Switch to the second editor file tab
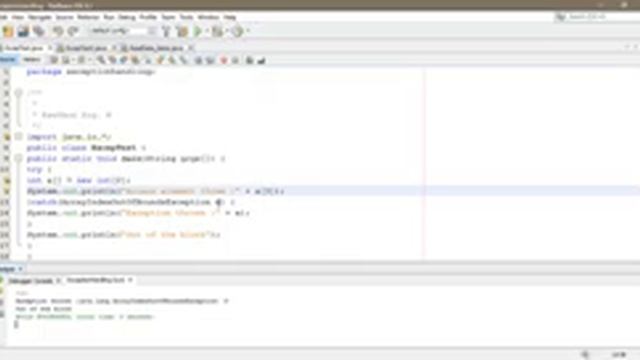 86,48
